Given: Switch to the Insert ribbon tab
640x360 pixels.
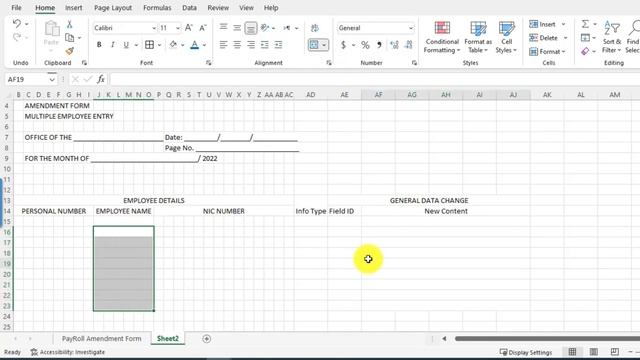Looking at the screenshot, I should point(73,8).
